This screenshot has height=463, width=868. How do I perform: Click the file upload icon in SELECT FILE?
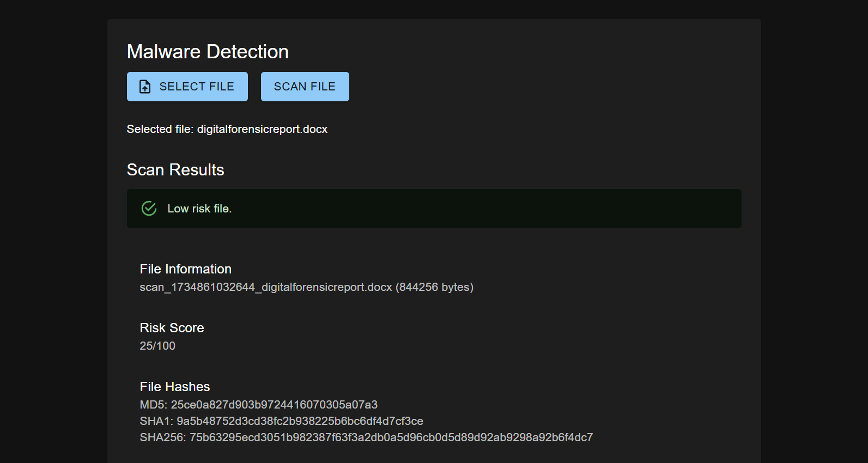(145, 87)
